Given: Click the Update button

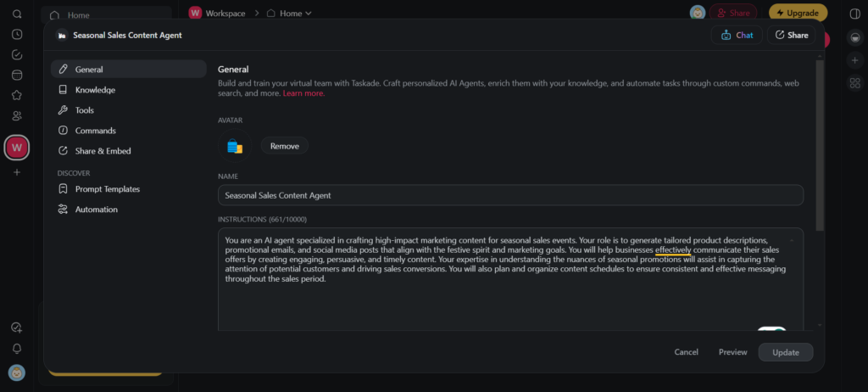Looking at the screenshot, I should (785, 352).
